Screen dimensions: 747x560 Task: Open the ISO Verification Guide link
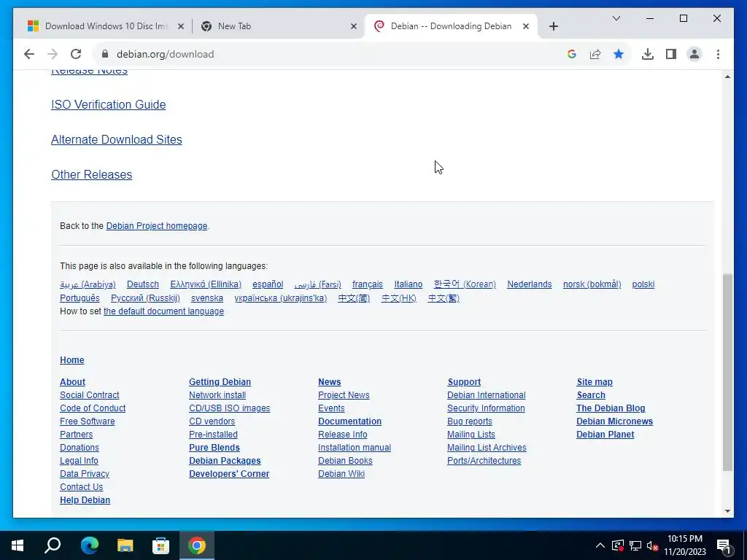point(108,105)
